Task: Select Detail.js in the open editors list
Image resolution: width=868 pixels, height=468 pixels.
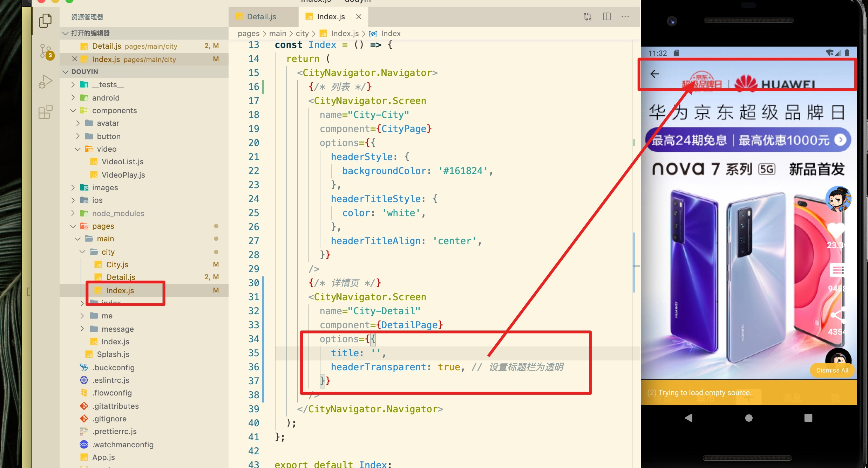Action: pyautogui.click(x=144, y=46)
